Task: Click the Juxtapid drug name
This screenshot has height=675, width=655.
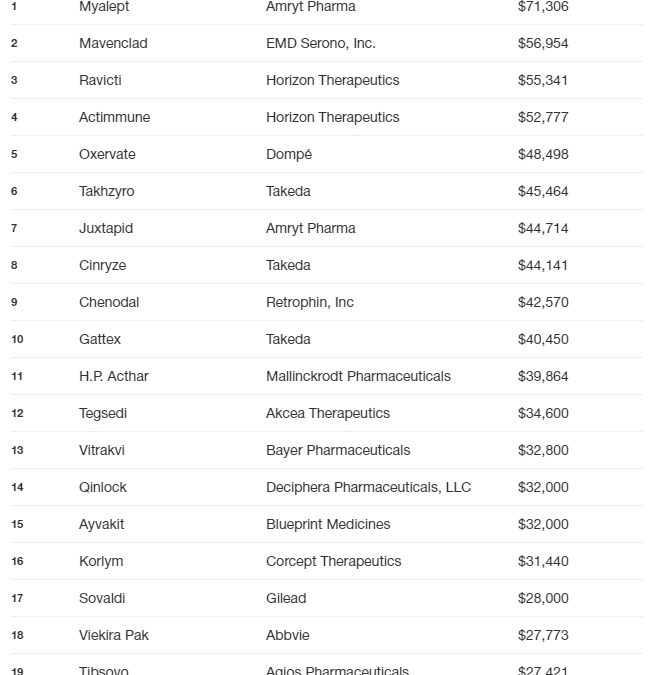Action: tap(106, 228)
